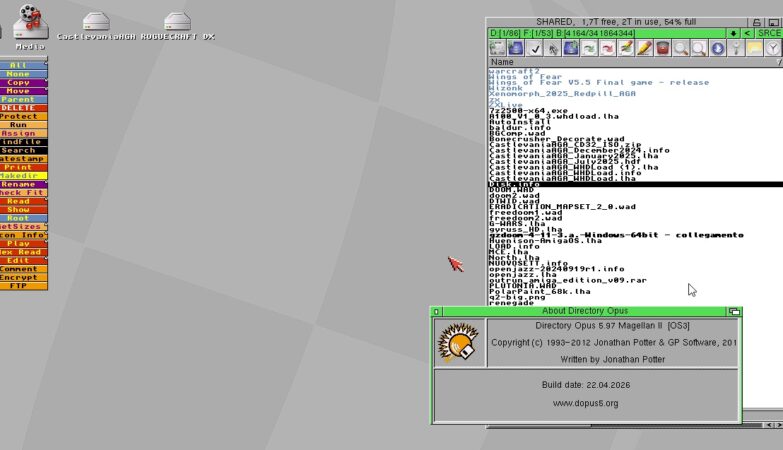The image size is (783, 450).
Task: Click the yellow pencil edit toolbar icon
Action: tap(644, 48)
